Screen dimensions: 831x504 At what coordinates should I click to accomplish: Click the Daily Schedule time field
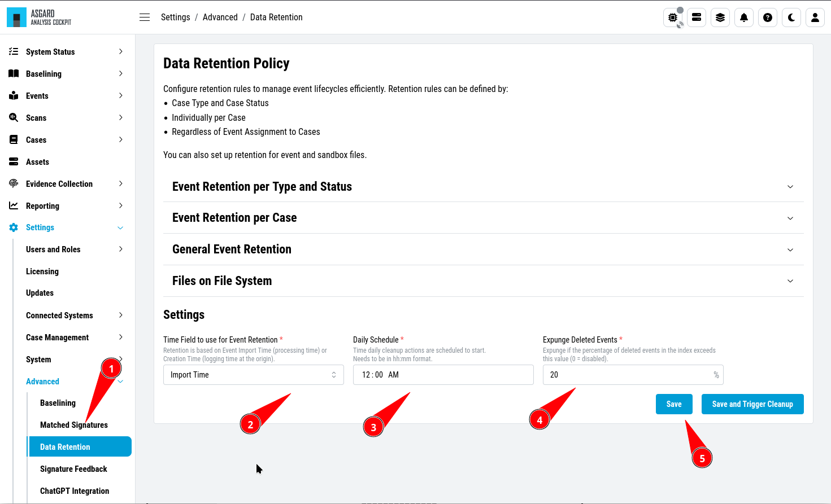pos(443,375)
